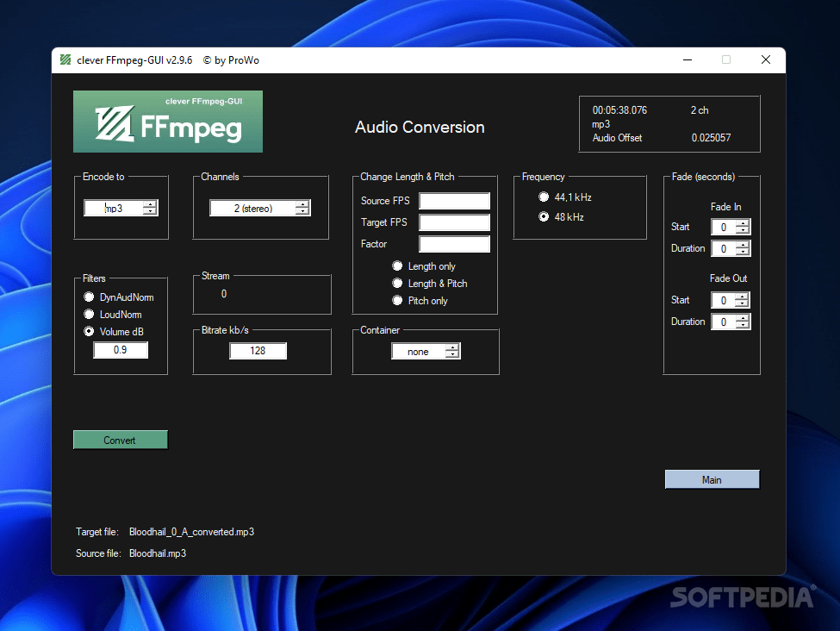
Task: Click inside the Source FPS field
Action: point(454,201)
